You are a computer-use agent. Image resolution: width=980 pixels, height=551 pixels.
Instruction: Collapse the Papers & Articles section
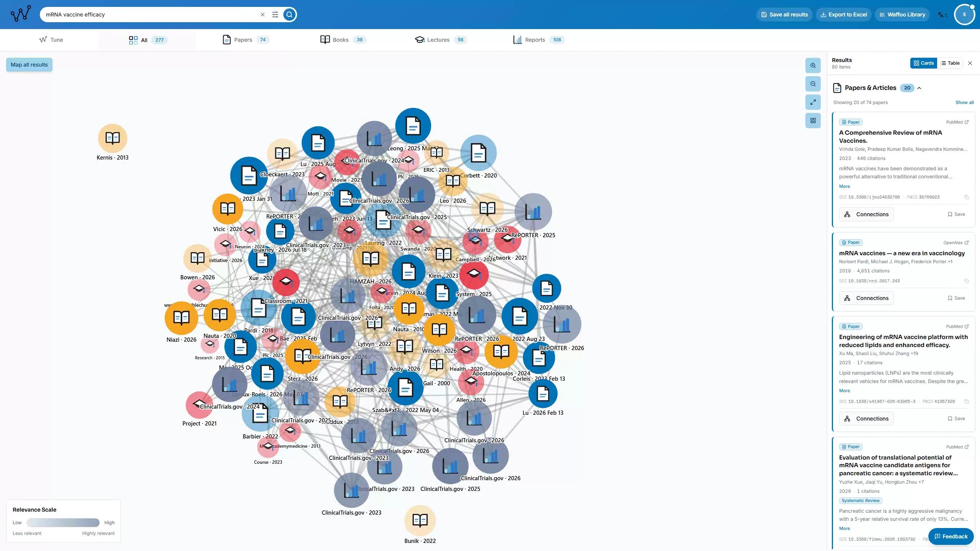click(x=919, y=88)
